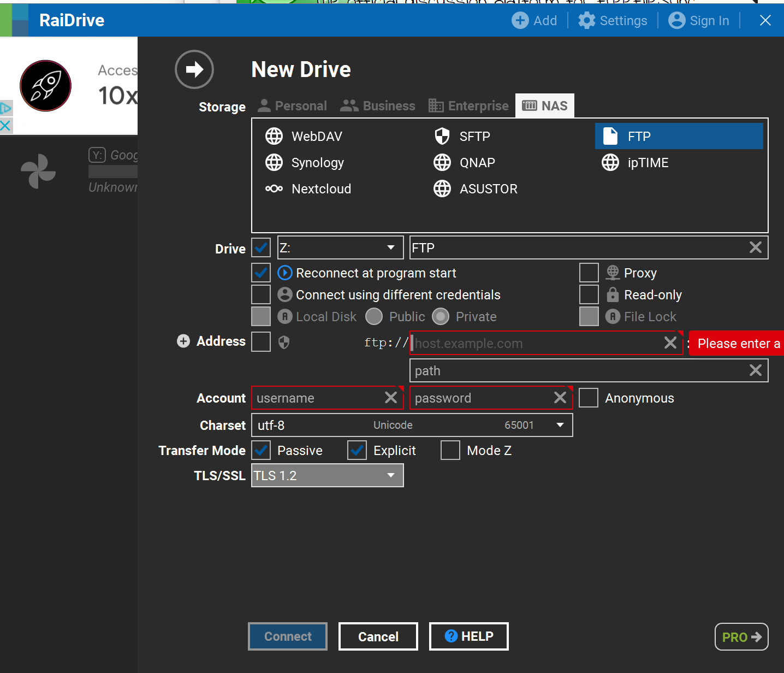Open Settings from the title bar
The image size is (784, 673).
click(613, 20)
